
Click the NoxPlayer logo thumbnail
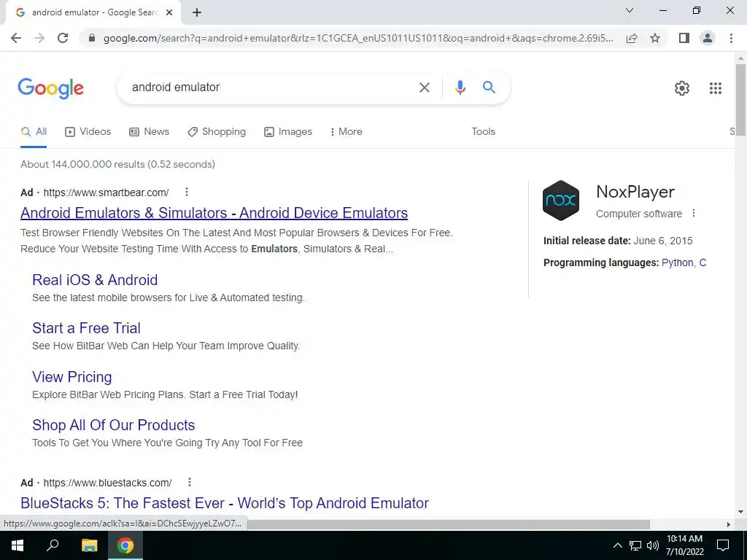561,201
